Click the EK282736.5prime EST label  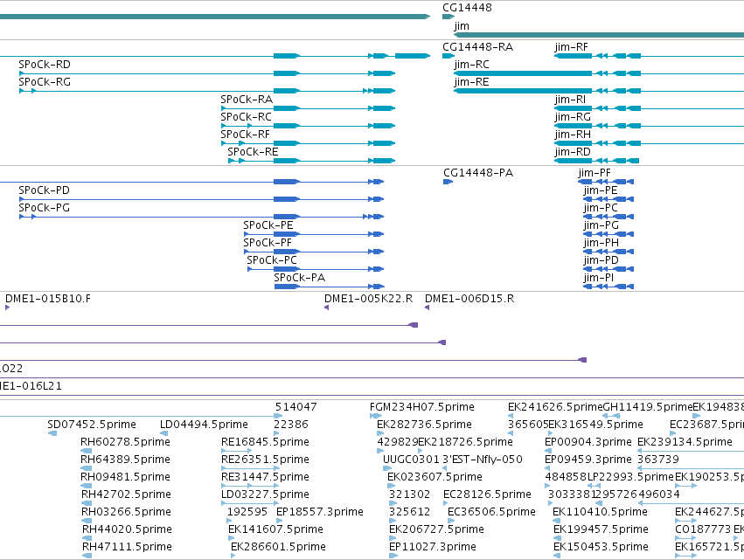(x=424, y=425)
